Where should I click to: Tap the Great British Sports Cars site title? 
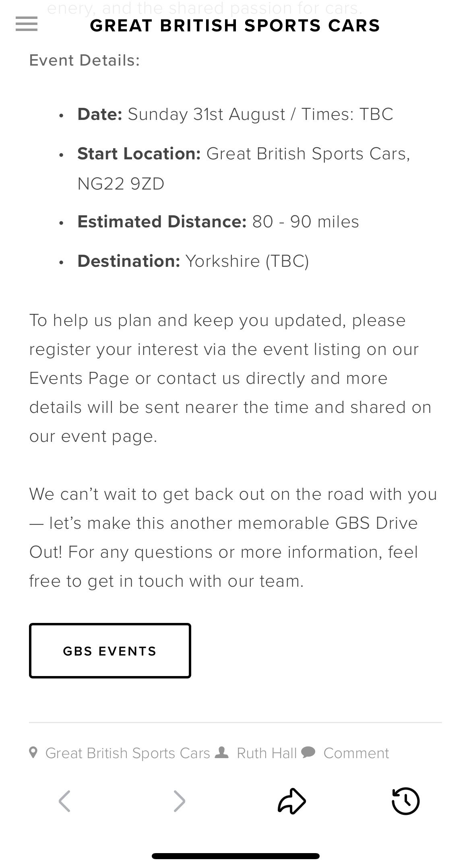[x=235, y=26]
